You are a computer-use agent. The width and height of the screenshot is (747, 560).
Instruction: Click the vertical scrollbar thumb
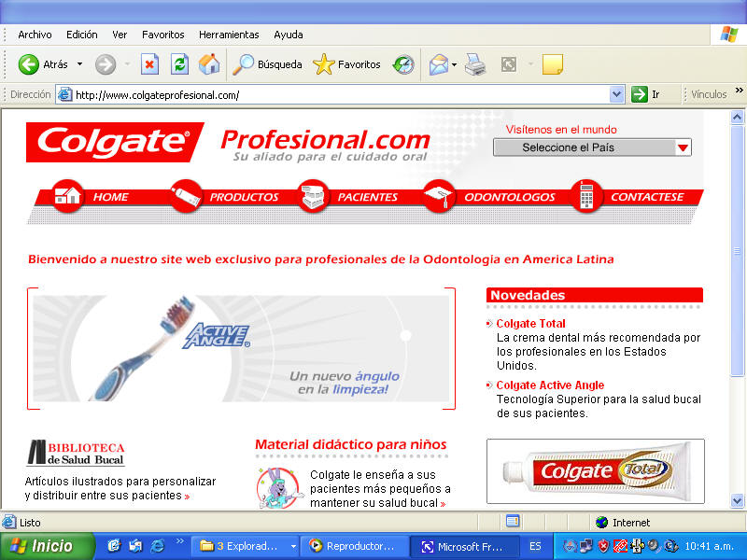(x=737, y=251)
